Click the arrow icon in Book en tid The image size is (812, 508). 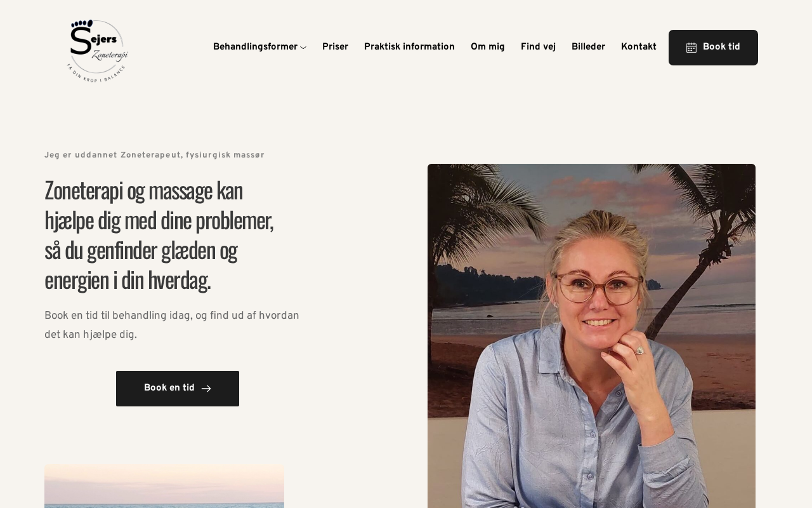(206, 389)
